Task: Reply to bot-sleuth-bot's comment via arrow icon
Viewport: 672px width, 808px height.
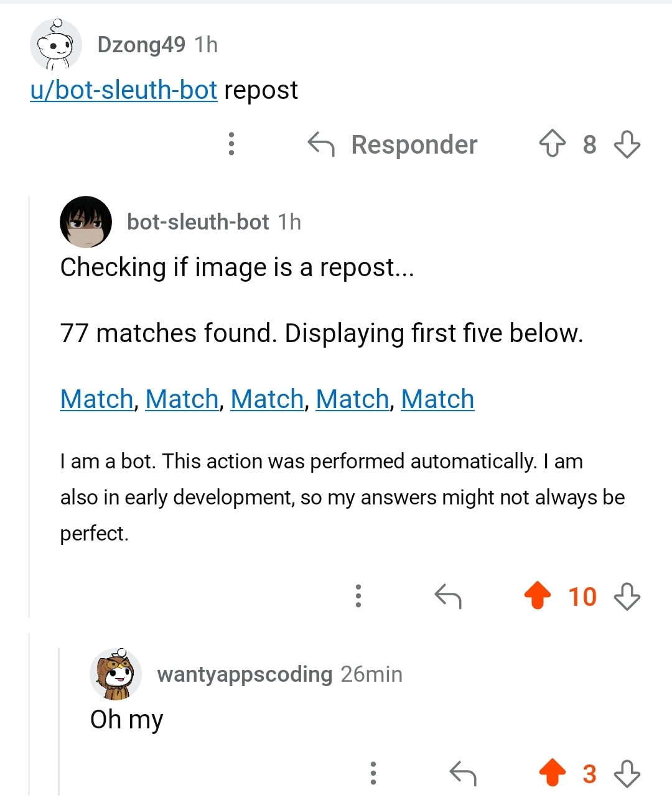Action: (448, 596)
